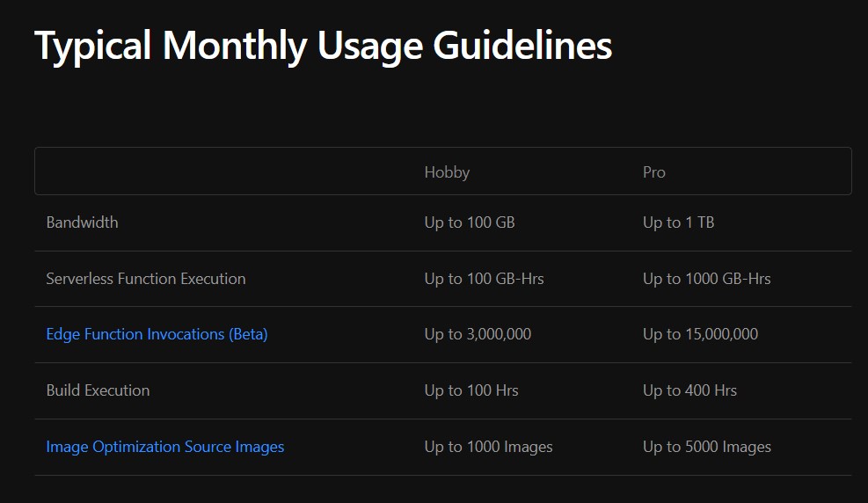The height and width of the screenshot is (503, 868).
Task: Click the word 'Usage' in the heading
Action: coord(369,46)
